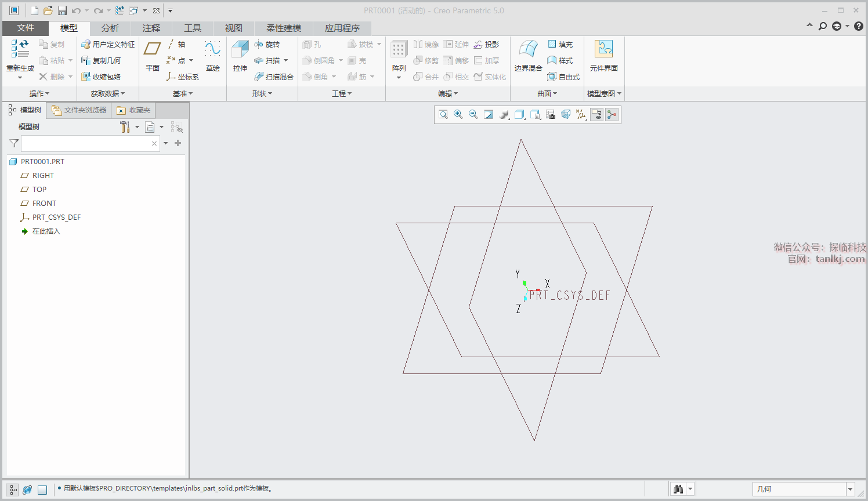Open the selection filter 几何 dropdown
The height and width of the screenshot is (501, 868).
pos(850,489)
